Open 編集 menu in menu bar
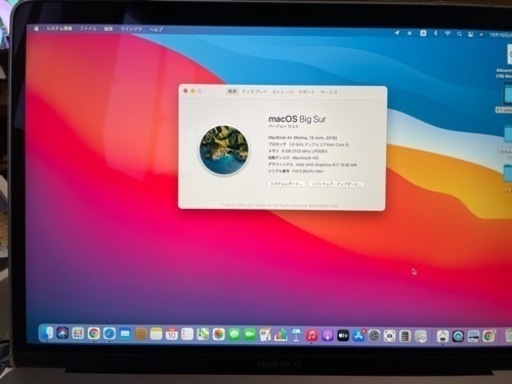Screen dimensions: 512x384 point(108,29)
